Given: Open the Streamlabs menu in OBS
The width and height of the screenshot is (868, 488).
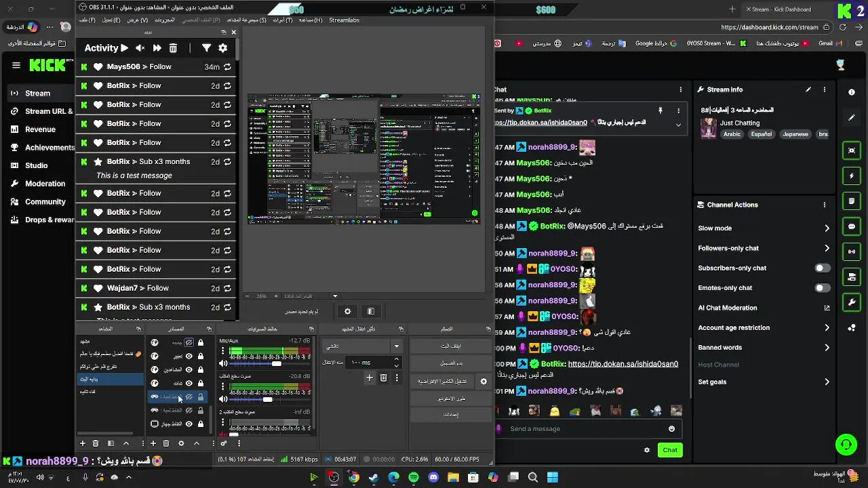Looking at the screenshot, I should tap(344, 20).
